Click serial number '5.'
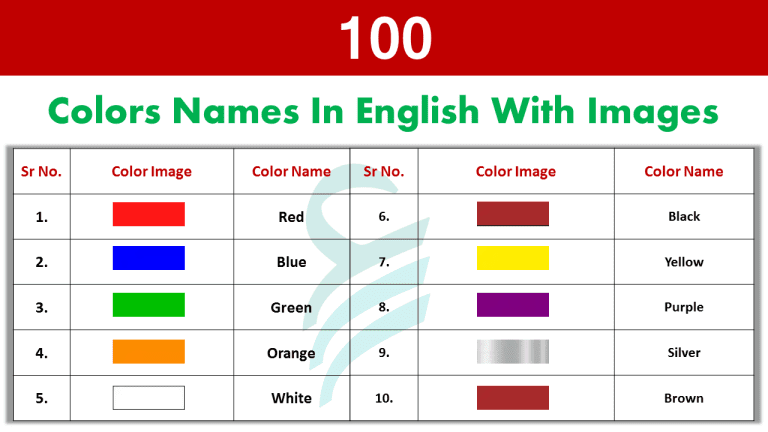This screenshot has height=432, width=768. tap(42, 398)
